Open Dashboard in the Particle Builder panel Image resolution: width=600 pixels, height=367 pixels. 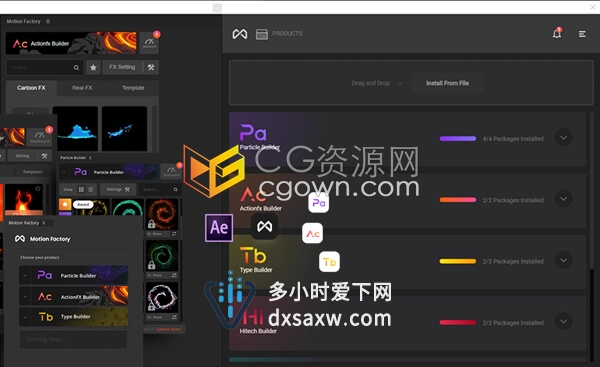171,172
